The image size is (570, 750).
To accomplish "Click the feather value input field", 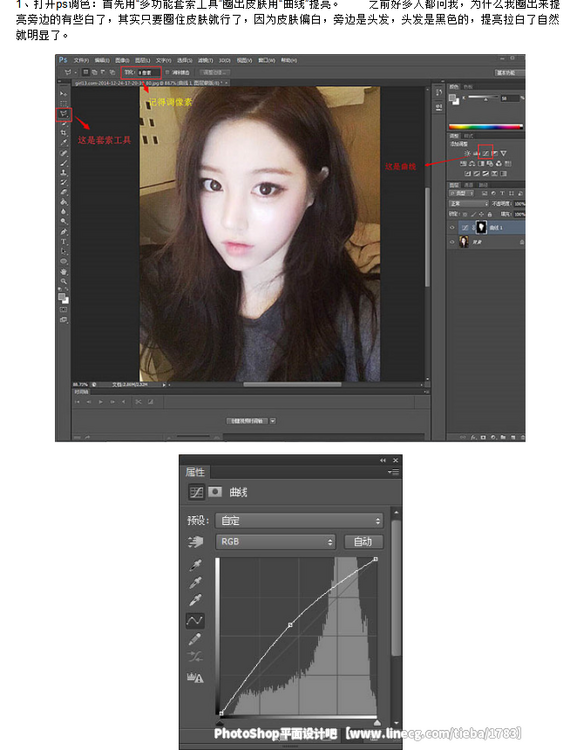I will tap(149, 73).
